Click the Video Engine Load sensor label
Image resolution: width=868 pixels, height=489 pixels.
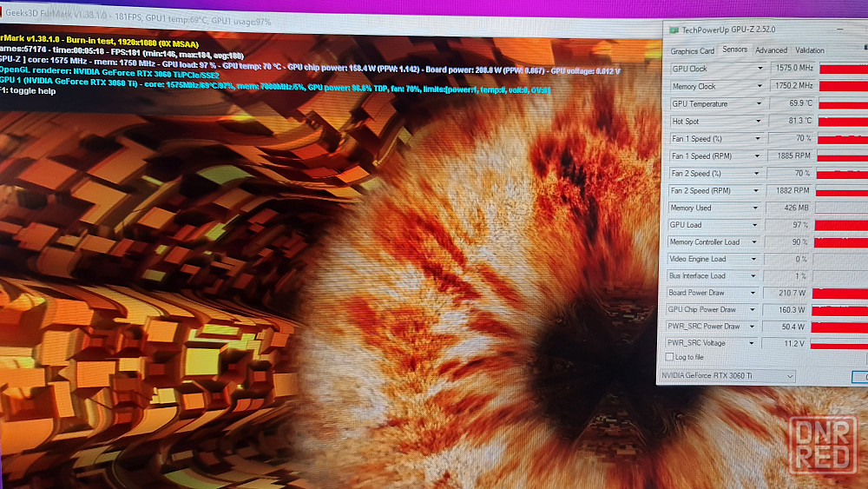698,259
